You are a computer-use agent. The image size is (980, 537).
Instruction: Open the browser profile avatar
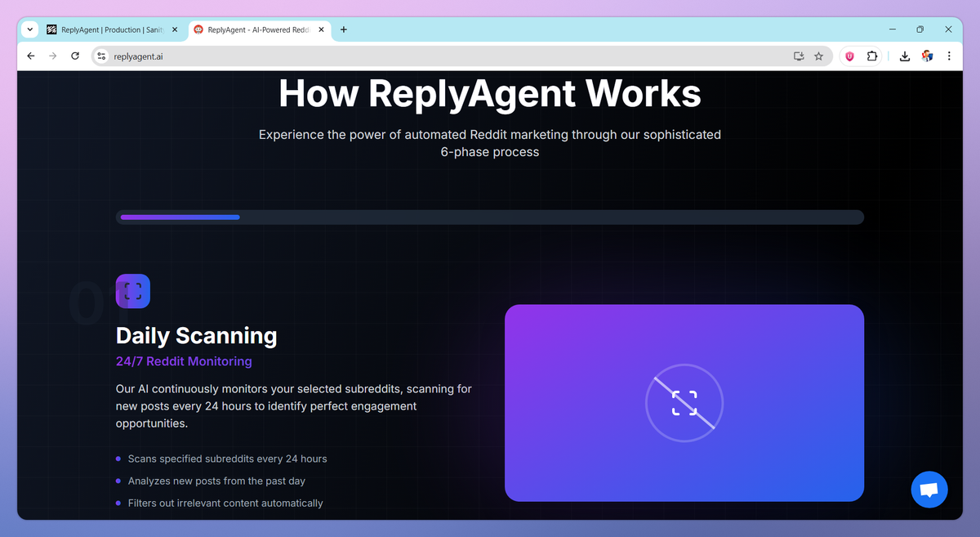[927, 56]
